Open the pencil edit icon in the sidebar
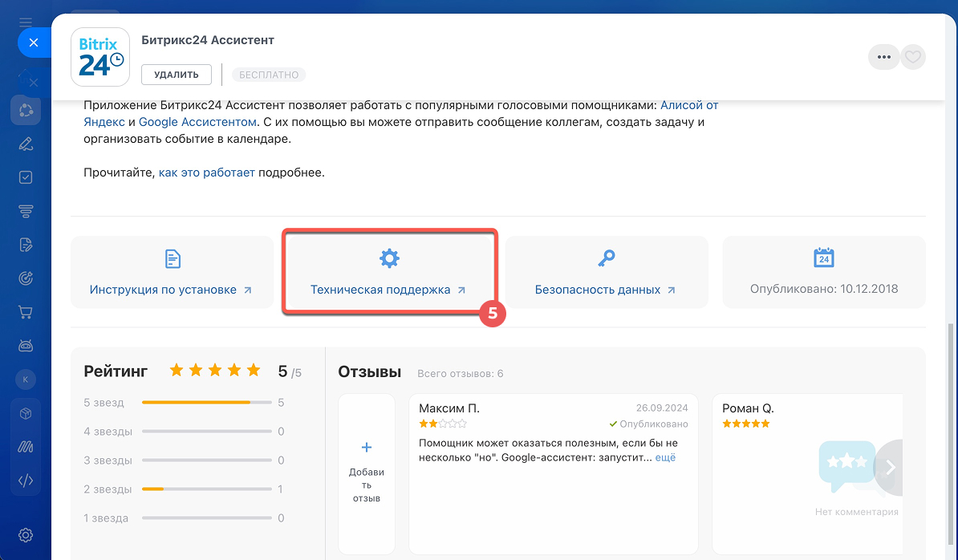The width and height of the screenshot is (958, 560). (26, 144)
